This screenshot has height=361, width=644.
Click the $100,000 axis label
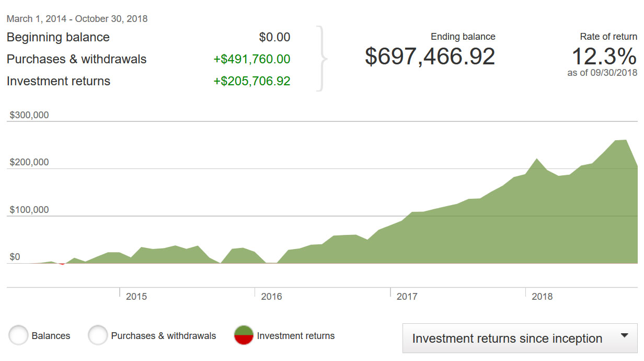click(x=29, y=210)
